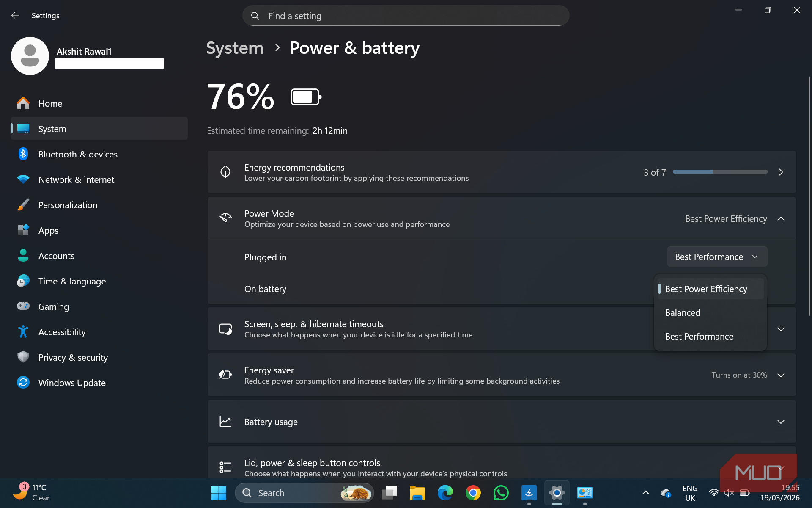Open the weather widget showing 11°C
Screen dimensions: 812x508
(x=32, y=493)
